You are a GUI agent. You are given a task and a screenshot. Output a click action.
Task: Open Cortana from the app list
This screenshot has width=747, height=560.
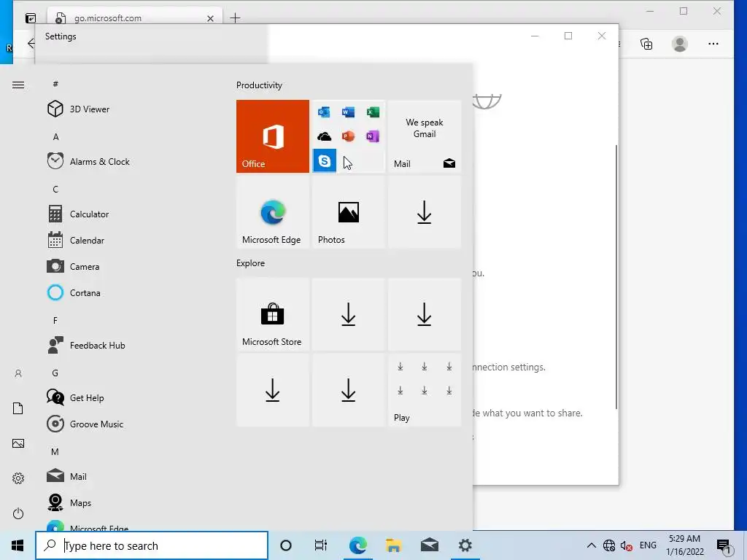[130, 292]
